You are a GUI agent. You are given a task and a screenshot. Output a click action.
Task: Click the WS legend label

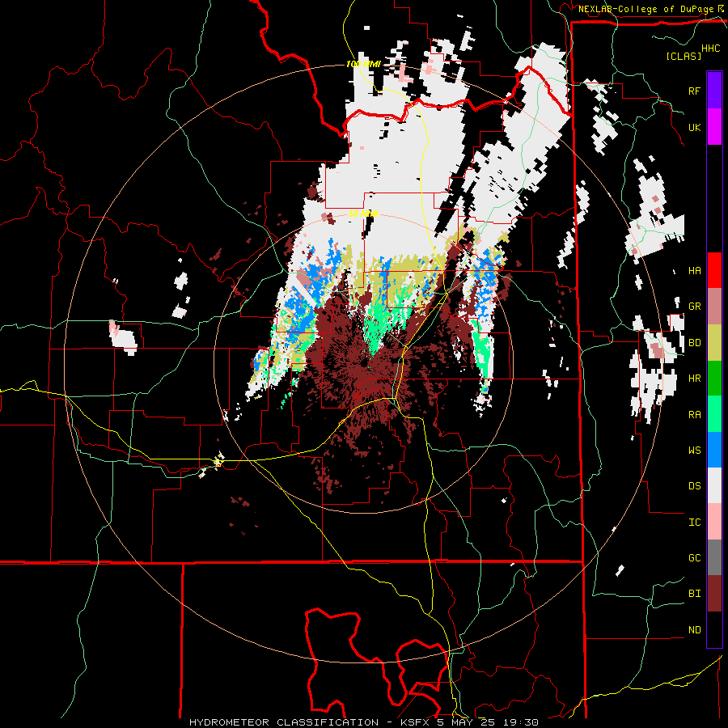click(x=694, y=451)
